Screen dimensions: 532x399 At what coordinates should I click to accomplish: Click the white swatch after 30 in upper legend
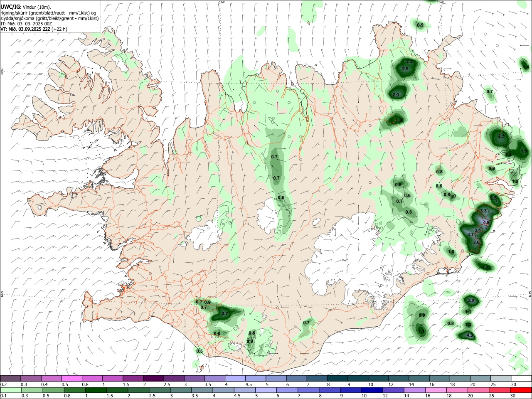pyautogui.click(x=521, y=378)
